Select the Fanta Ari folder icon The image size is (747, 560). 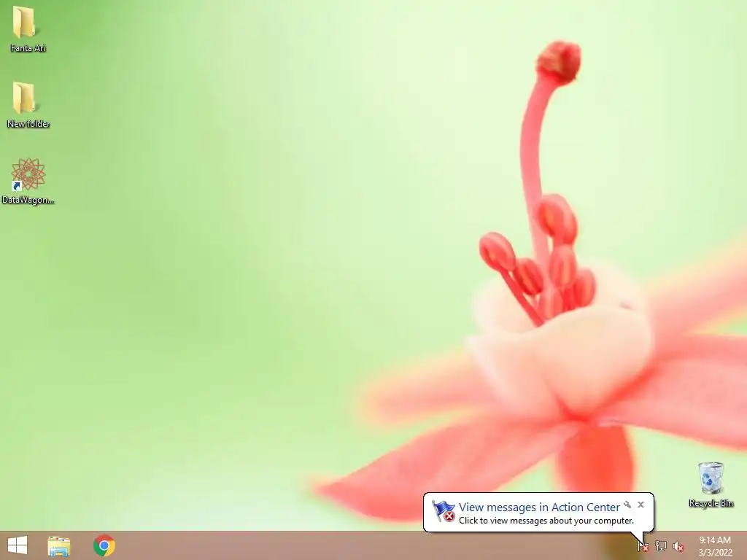coord(24,22)
